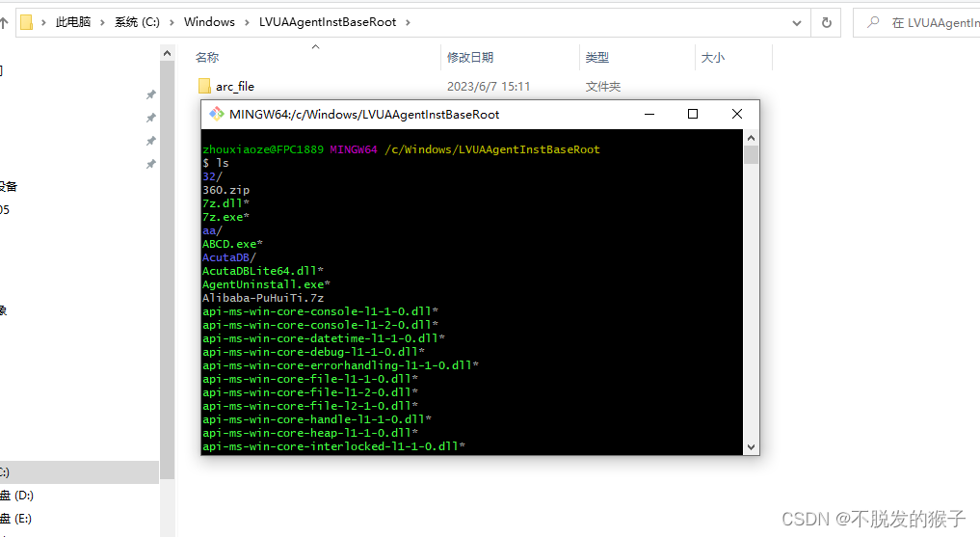Click api-ms-win-core-interlocked-l1-1-0.dll line
The image size is (980, 537).
(x=333, y=446)
